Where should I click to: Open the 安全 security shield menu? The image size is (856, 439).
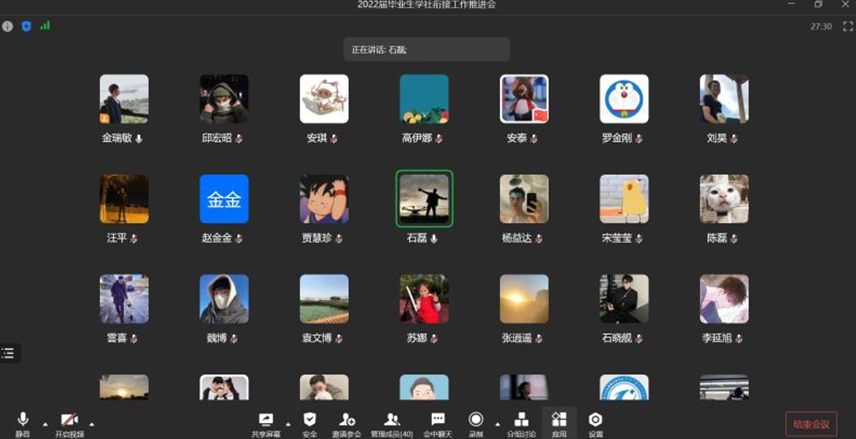pyautogui.click(x=310, y=422)
